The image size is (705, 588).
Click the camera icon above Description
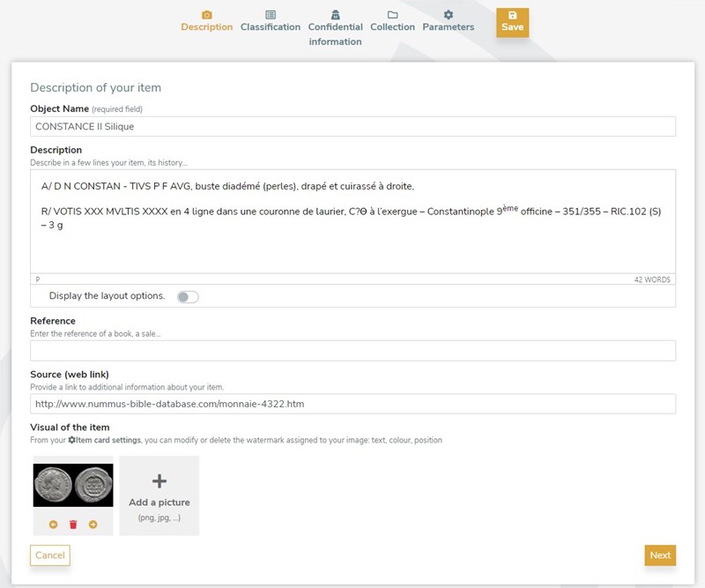click(206, 15)
